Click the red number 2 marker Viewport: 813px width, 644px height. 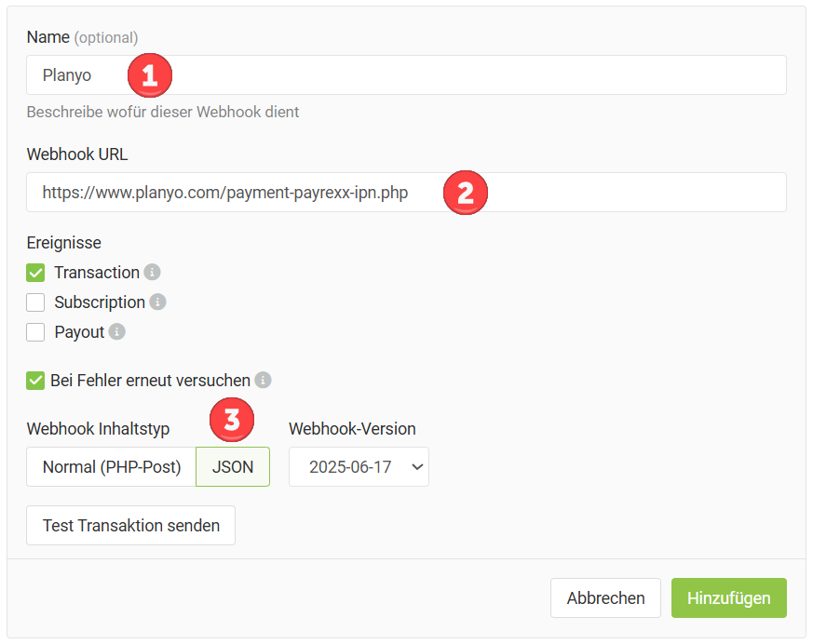click(x=466, y=193)
